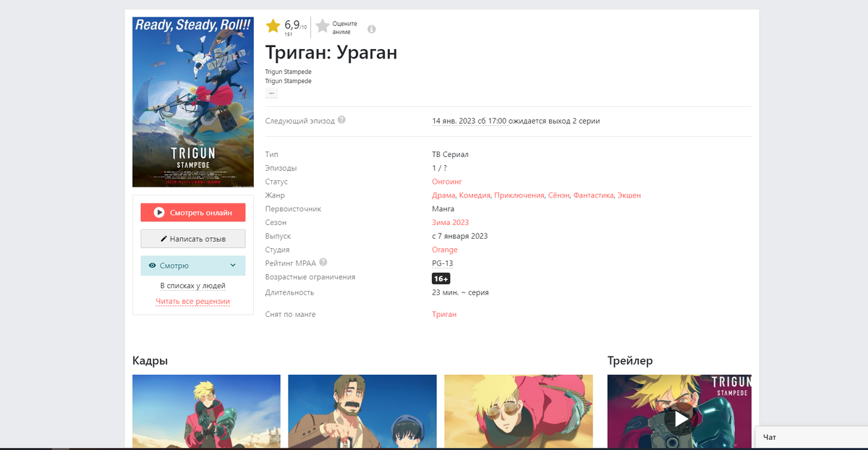Viewport: 868px width, 450px height.
Task: Open the Чат panel
Action: (812, 437)
